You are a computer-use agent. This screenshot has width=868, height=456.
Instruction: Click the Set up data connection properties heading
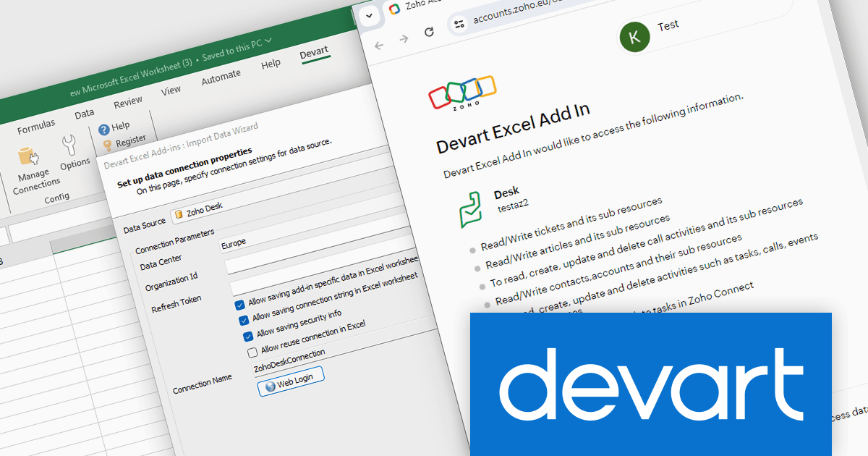coord(184,166)
